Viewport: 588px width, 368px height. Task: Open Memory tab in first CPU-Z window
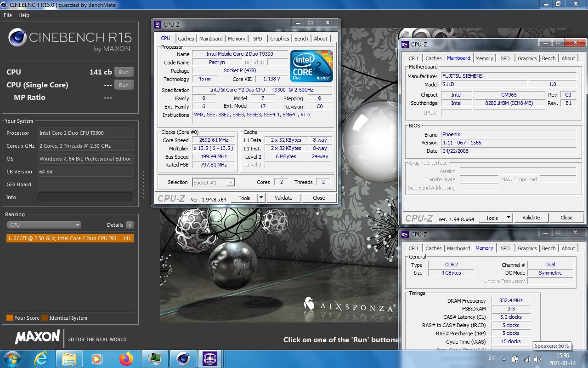point(237,39)
